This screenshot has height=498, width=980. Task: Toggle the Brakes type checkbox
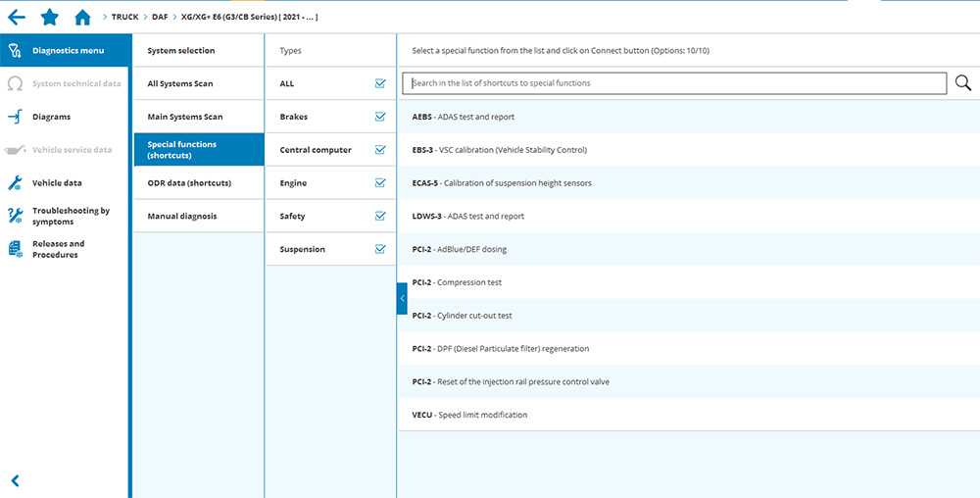click(380, 117)
